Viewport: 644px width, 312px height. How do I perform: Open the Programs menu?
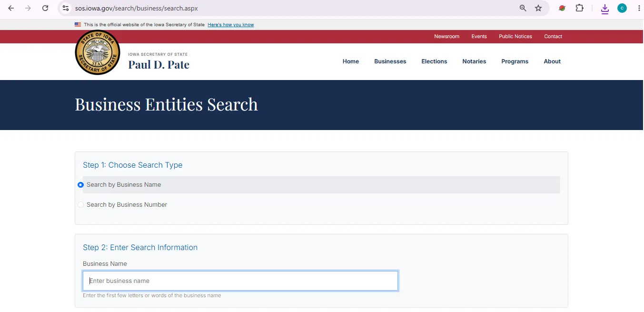pyautogui.click(x=515, y=61)
